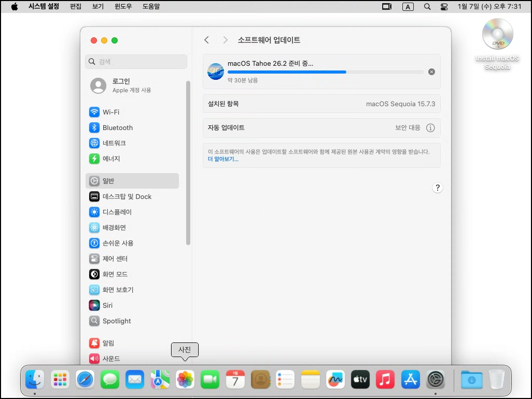Click the sidebar scrollbar
The image size is (532, 399).
188,163
